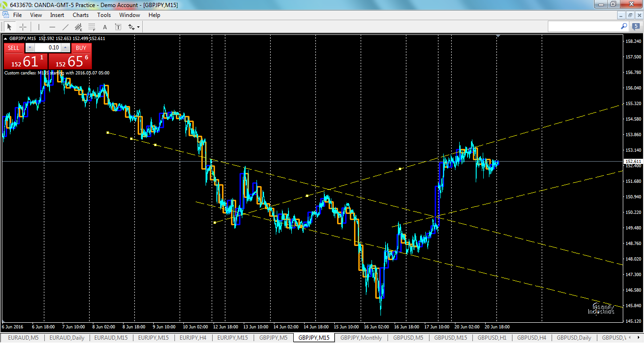The image size is (644, 343).
Task: Select the Crosshair tool
Action: tap(23, 26)
